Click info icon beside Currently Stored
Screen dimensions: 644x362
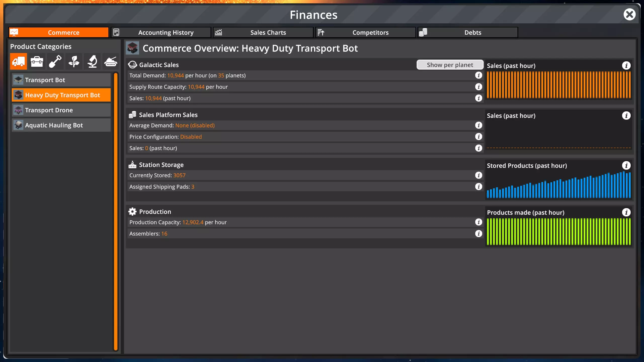[478, 175]
